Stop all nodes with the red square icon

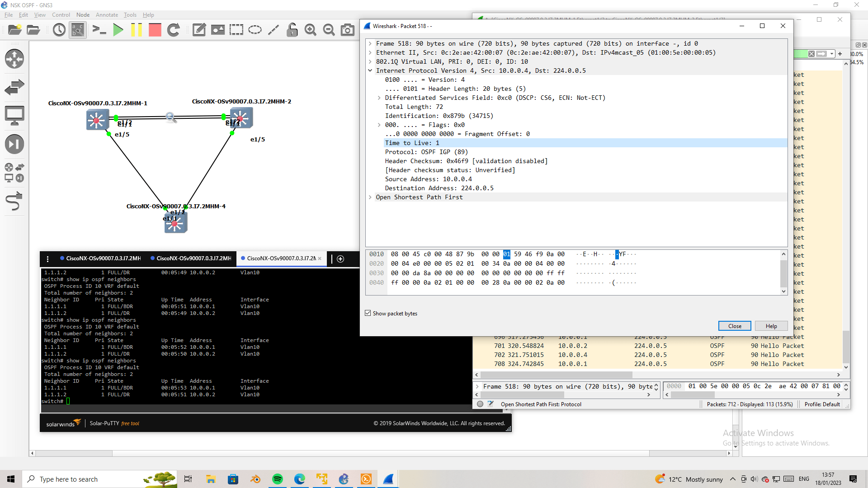pyautogui.click(x=155, y=30)
